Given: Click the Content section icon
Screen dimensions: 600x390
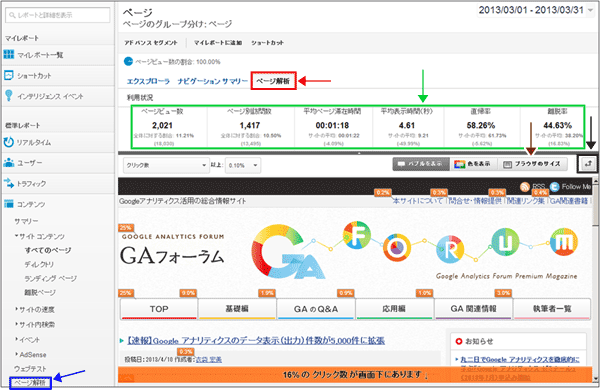Looking at the screenshot, I should tap(8, 204).
